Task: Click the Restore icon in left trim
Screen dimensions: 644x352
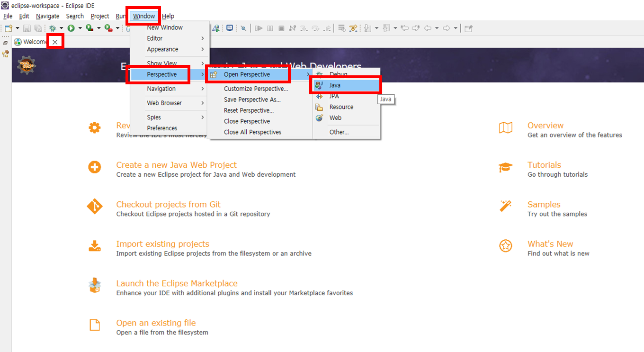Action: [x=5, y=43]
